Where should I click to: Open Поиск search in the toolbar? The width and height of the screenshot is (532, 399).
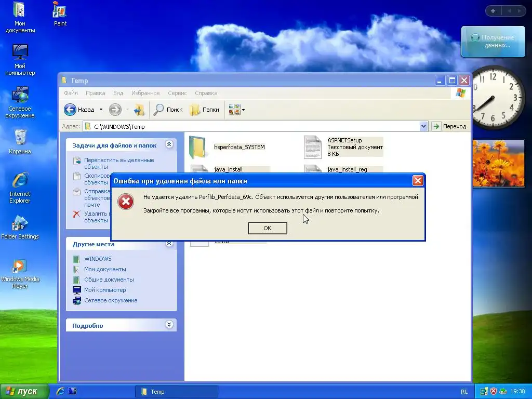[168, 110]
